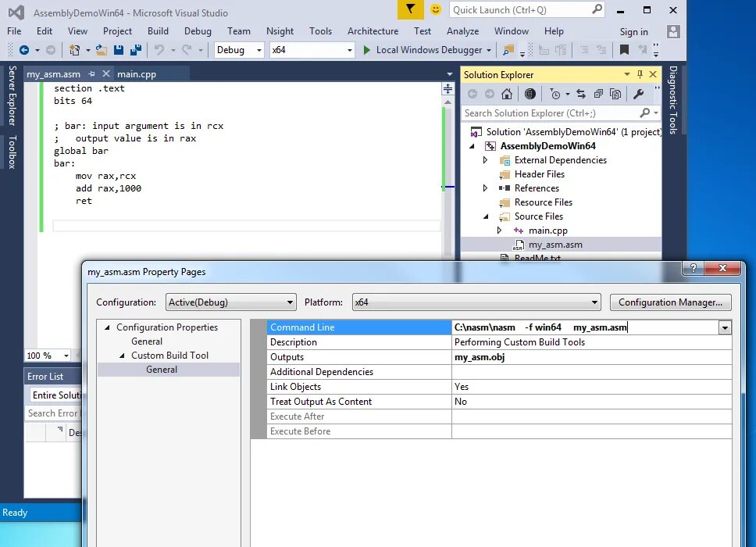Viewport: 756px width, 547px height.
Task: Click the Save icon in toolbar
Action: tap(119, 50)
